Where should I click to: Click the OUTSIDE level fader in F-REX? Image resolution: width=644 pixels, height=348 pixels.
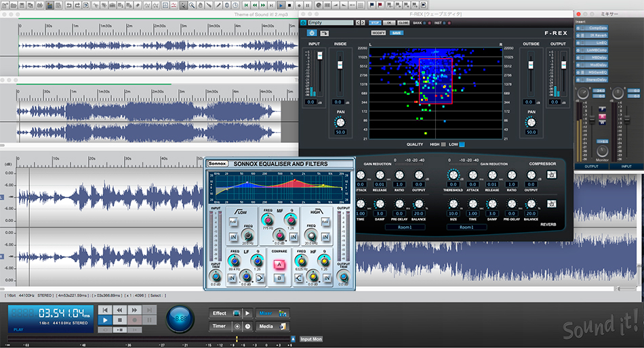tap(531, 65)
